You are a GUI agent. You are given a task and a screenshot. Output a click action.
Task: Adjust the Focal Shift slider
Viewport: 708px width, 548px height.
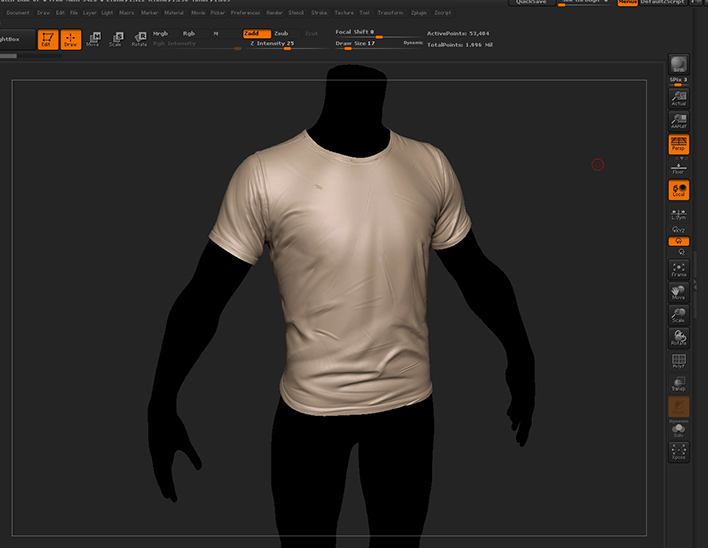coord(378,33)
